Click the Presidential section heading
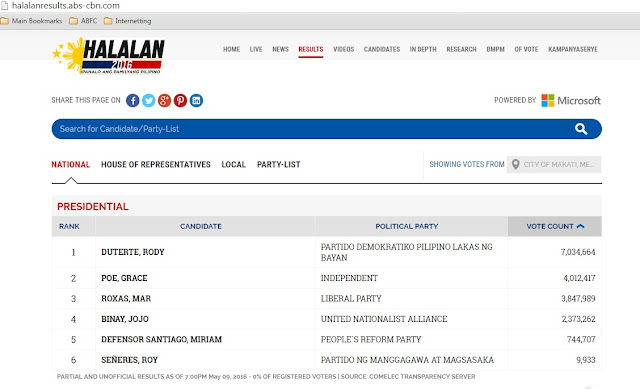This screenshot has width=640, height=389. 93,207
